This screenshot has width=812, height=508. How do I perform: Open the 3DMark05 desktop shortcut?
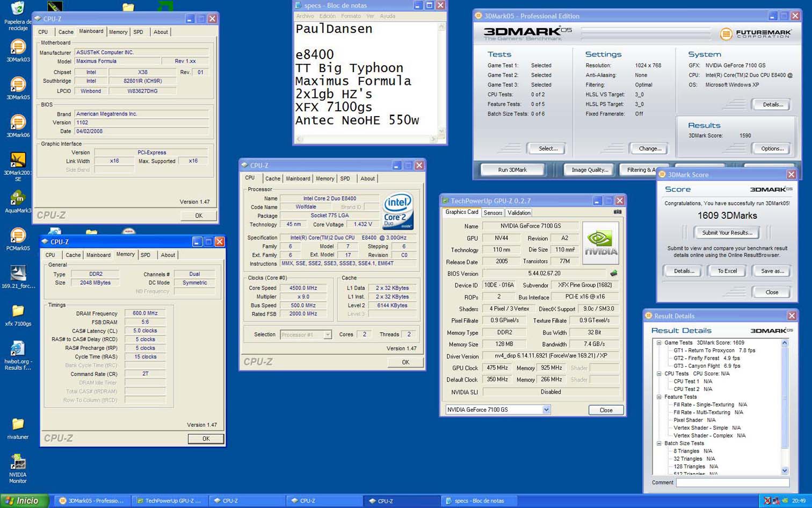tap(18, 89)
